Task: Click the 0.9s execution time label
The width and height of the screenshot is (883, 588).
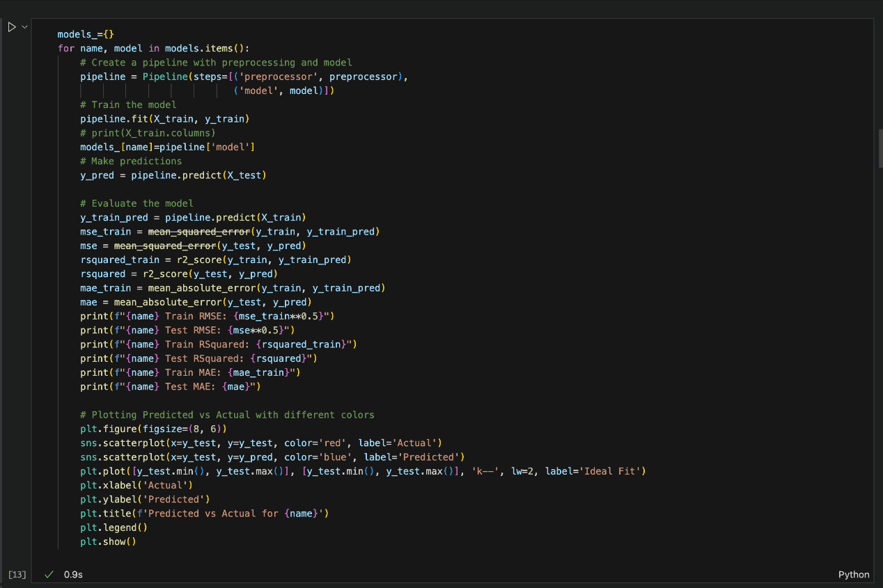Action: tap(72, 574)
